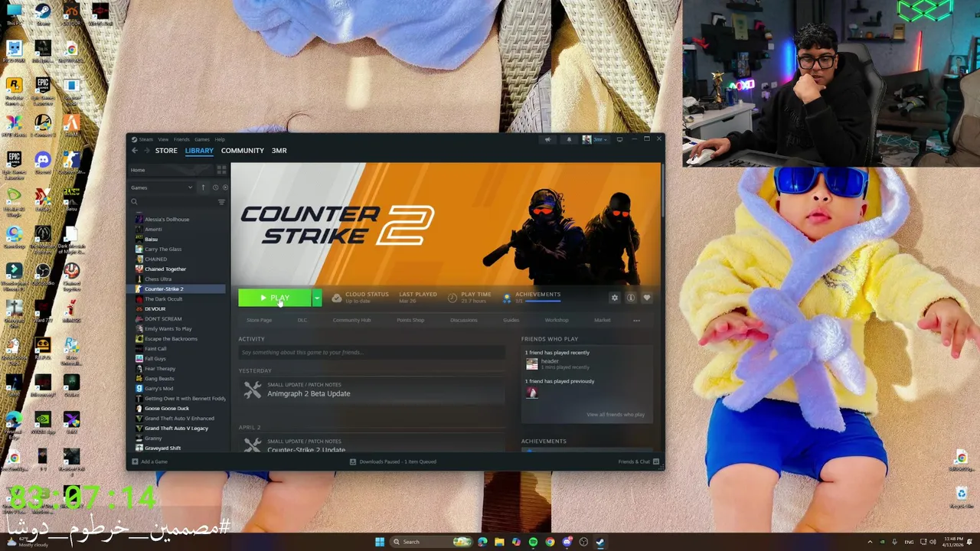This screenshot has height=551, width=980.
Task: Open Spotify from the taskbar
Action: tap(533, 542)
